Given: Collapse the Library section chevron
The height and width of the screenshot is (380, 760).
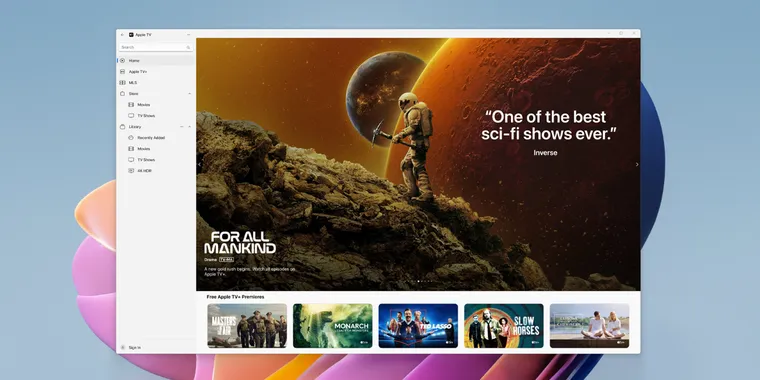Looking at the screenshot, I should pos(190,127).
